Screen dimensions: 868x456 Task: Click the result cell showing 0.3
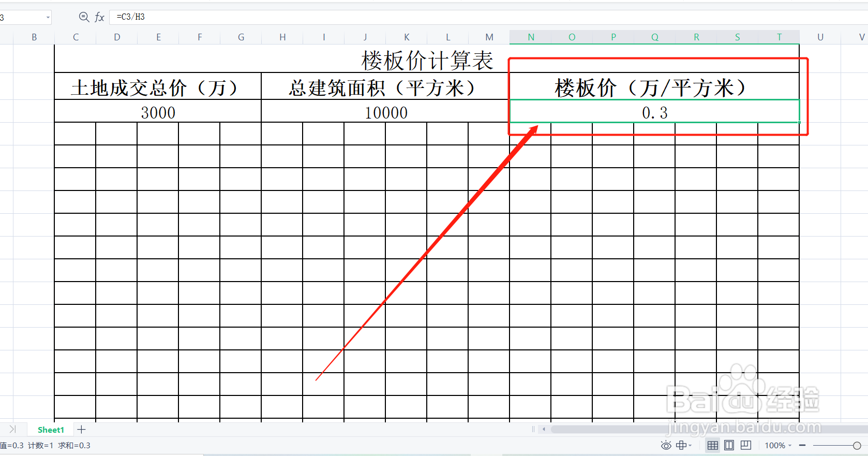[654, 111]
